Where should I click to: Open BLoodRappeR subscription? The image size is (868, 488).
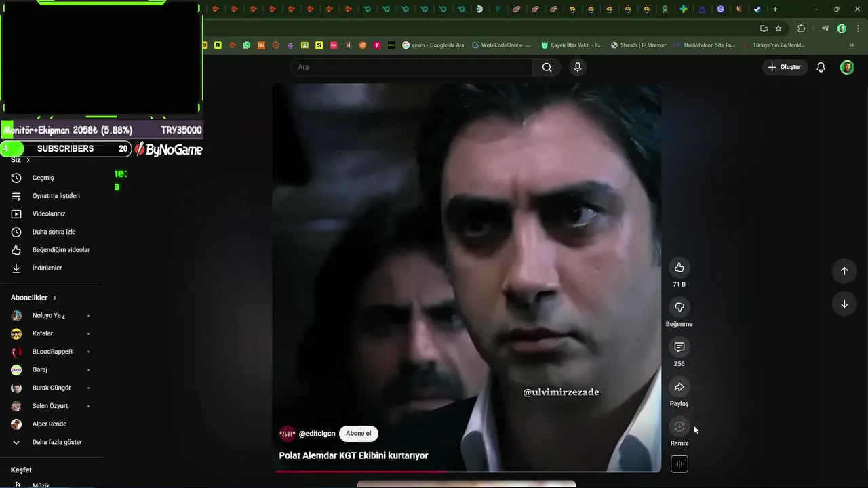coord(52,352)
